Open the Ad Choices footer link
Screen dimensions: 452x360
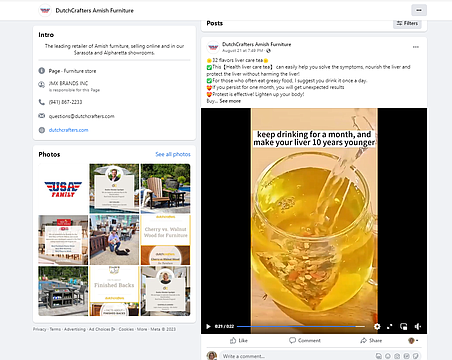(x=102, y=329)
